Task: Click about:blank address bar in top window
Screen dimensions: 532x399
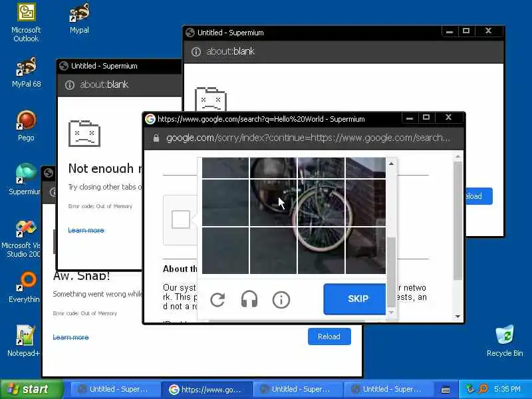Action: (230, 52)
